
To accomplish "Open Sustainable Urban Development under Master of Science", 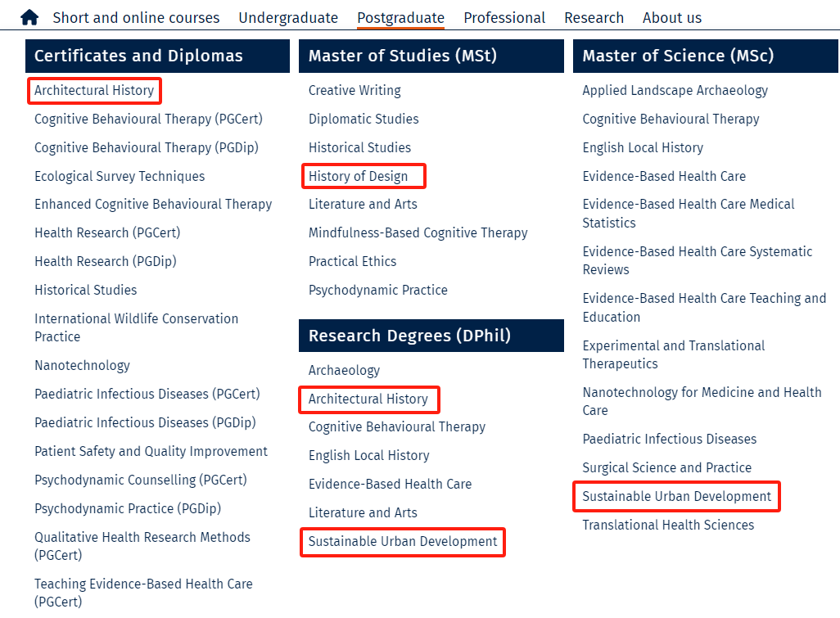I will click(x=676, y=496).
